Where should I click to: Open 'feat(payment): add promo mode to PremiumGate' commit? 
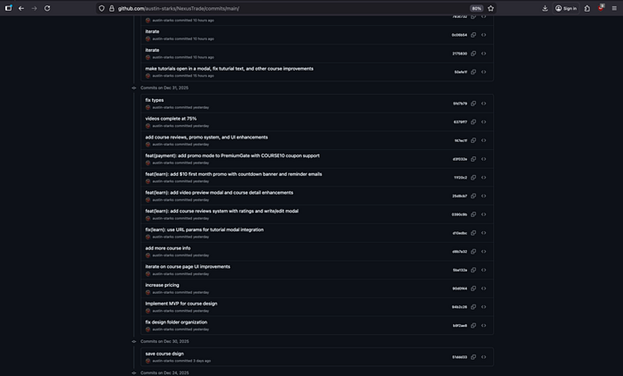coord(232,155)
